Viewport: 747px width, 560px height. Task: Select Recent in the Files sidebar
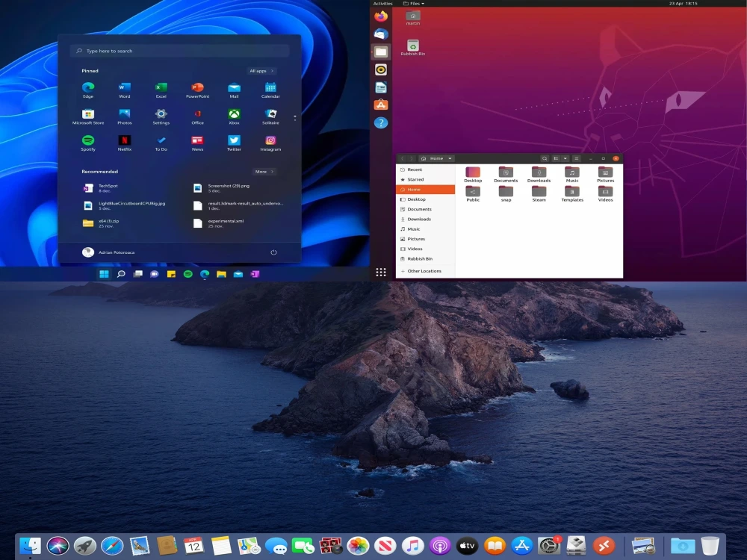point(426,169)
